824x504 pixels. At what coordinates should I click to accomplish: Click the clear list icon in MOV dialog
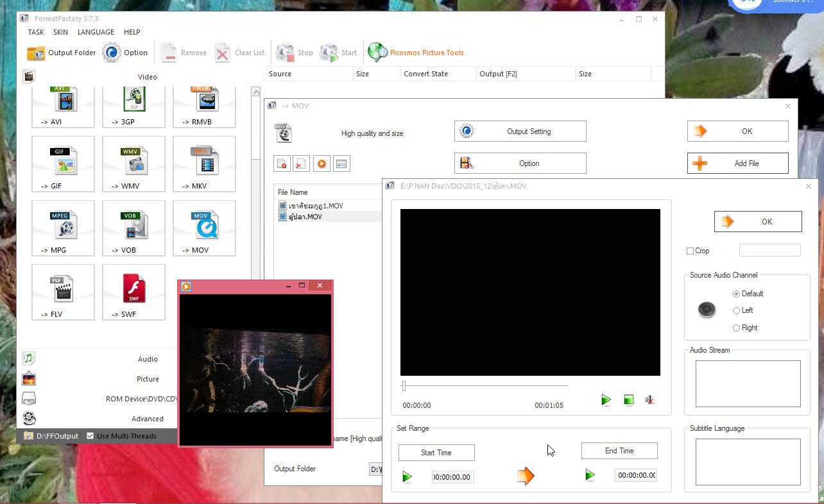[x=301, y=164]
